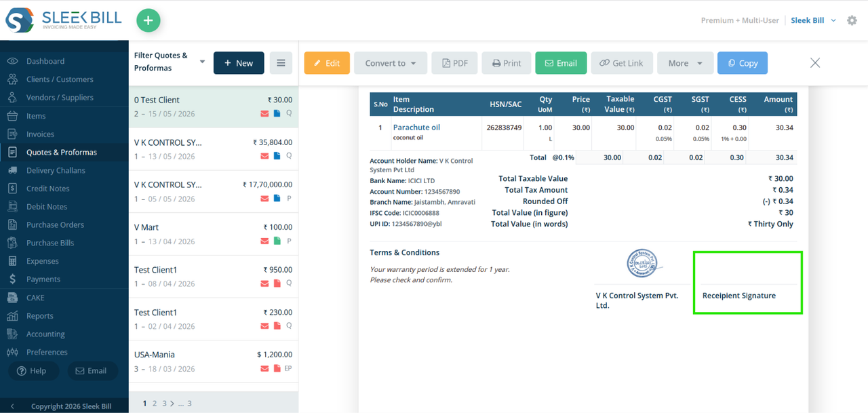Click the Print button

[x=507, y=63]
